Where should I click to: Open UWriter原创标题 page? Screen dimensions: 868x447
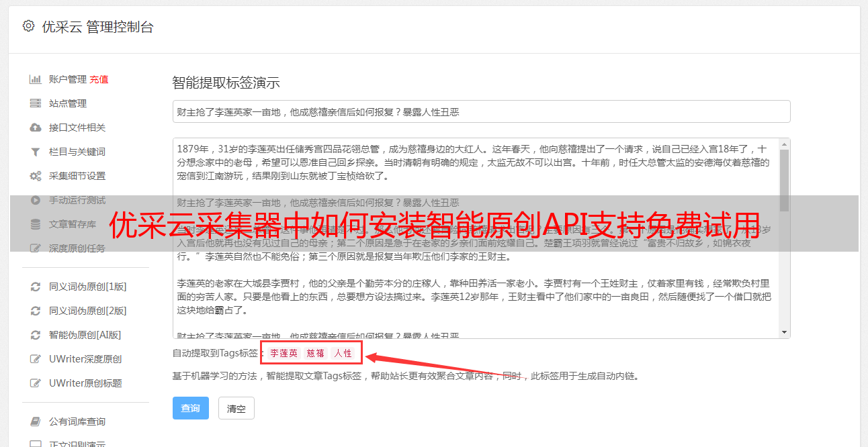pyautogui.click(x=85, y=383)
